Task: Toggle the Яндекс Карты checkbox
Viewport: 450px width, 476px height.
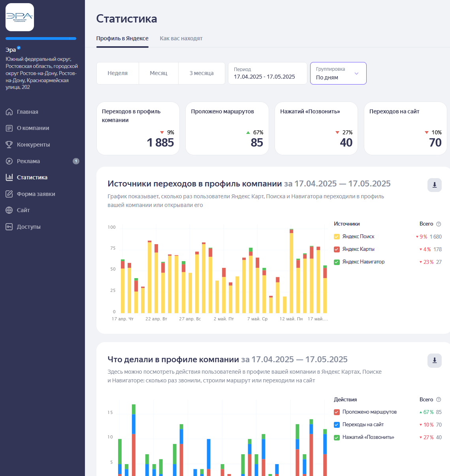Action: click(337, 249)
